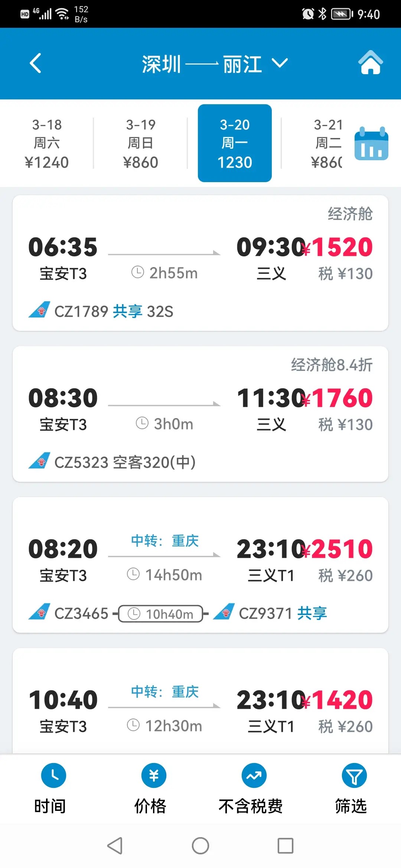Tap the trend icon above 不含税费

[254, 775]
